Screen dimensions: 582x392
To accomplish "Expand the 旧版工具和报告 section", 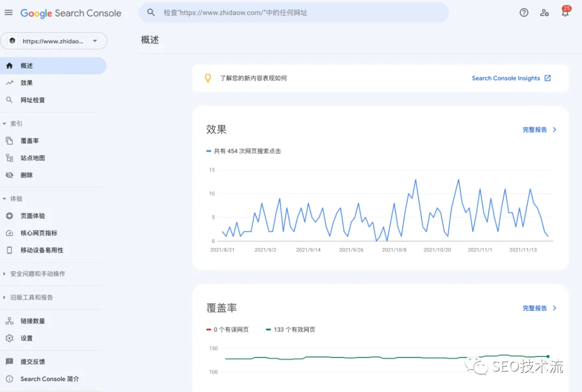I will click(4, 297).
